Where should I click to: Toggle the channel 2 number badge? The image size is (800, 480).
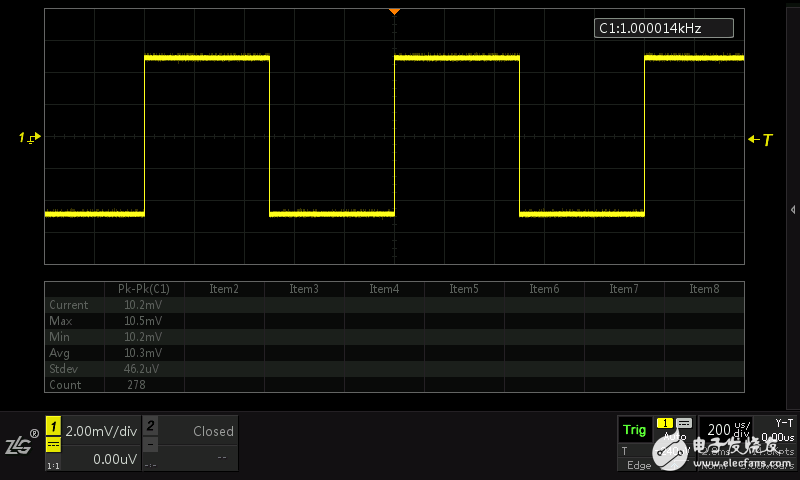(150, 426)
